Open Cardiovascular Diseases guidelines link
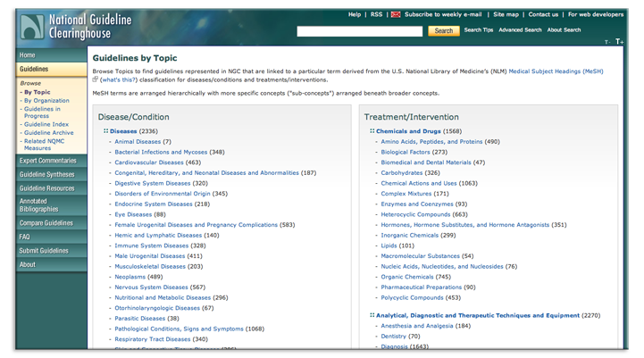The image size is (644, 358). click(147, 163)
